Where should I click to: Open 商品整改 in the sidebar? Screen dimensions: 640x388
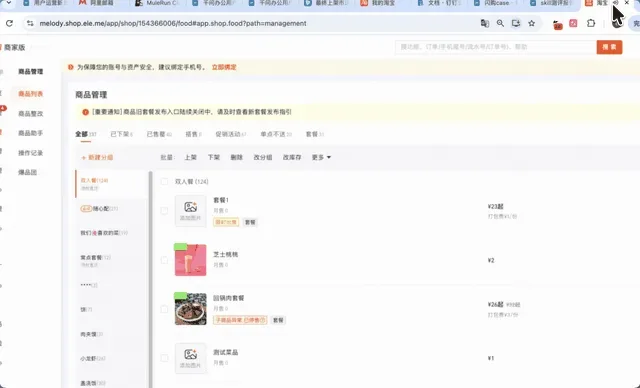31,113
